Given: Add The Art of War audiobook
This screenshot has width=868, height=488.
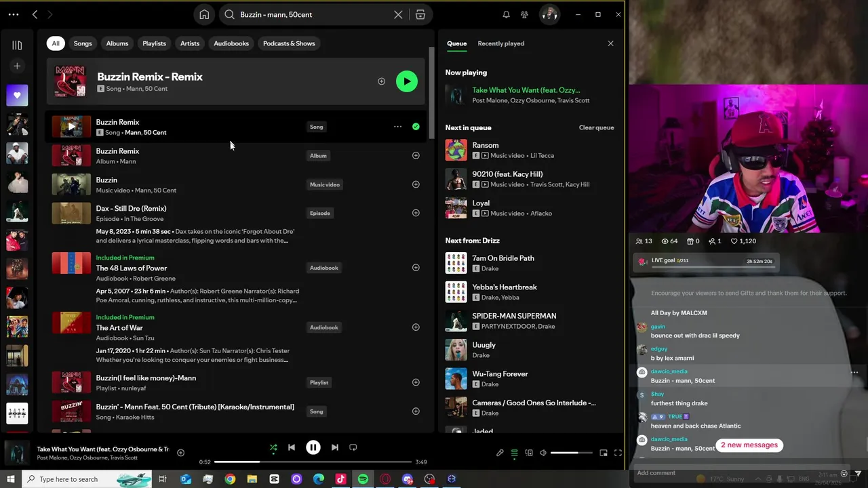Looking at the screenshot, I should click(x=416, y=327).
